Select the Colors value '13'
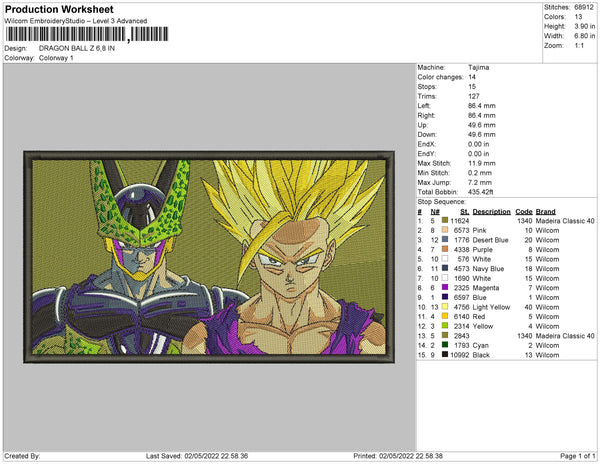This screenshot has height=464, width=600. [x=578, y=17]
